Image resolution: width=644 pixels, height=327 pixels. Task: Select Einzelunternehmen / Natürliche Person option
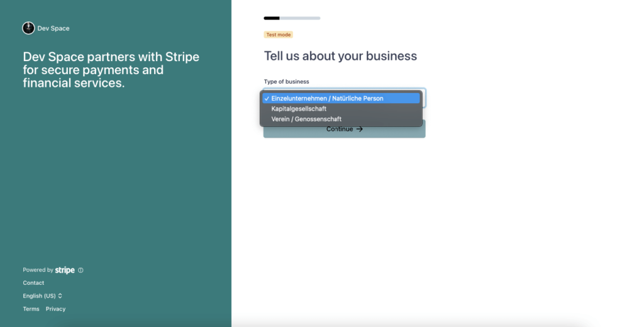[341, 99]
